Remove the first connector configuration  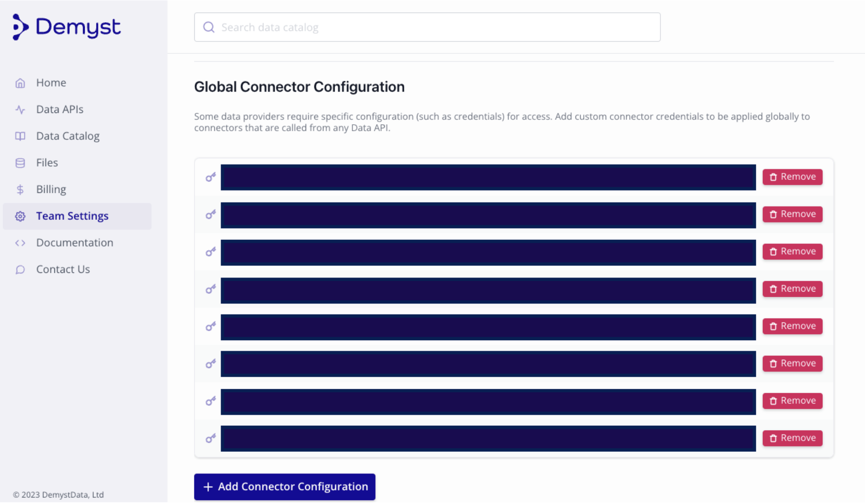792,177
